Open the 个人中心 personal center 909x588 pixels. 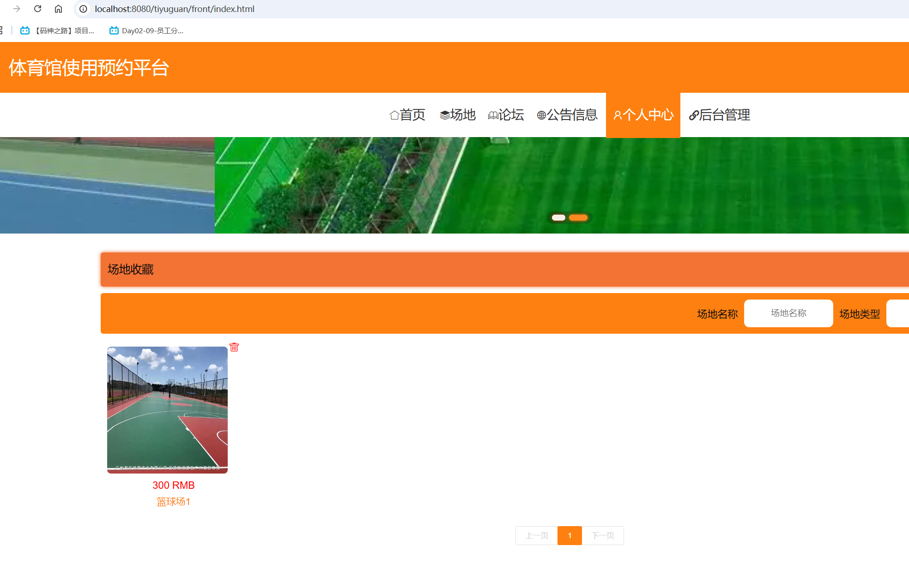pos(643,115)
